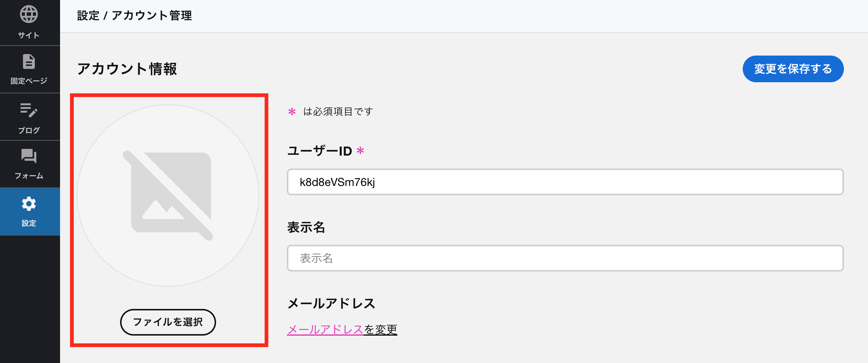Focus the ユーザーID input field

[x=565, y=182]
